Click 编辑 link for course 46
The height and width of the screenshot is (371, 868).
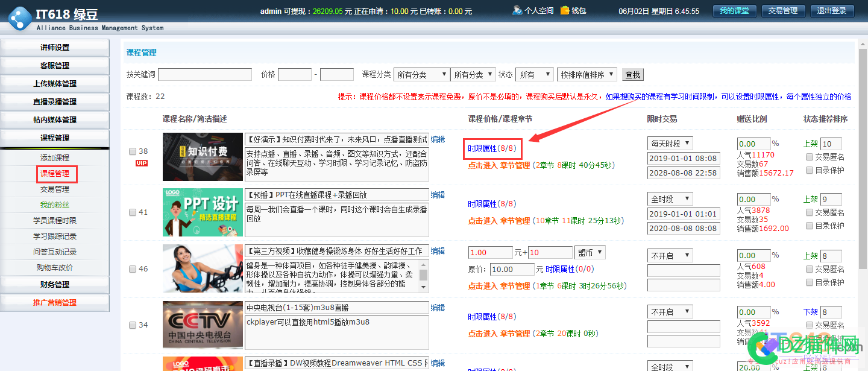pyautogui.click(x=438, y=251)
